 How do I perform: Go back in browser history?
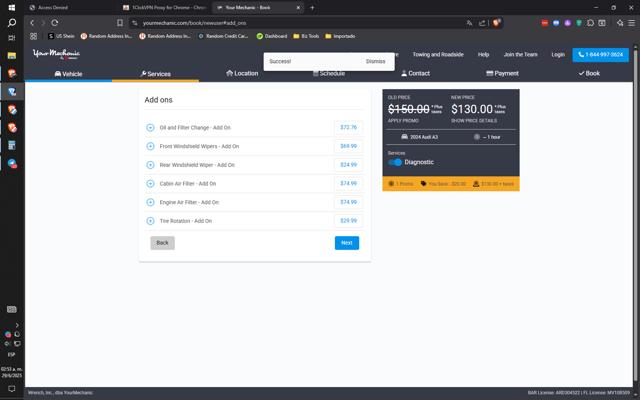[32, 23]
